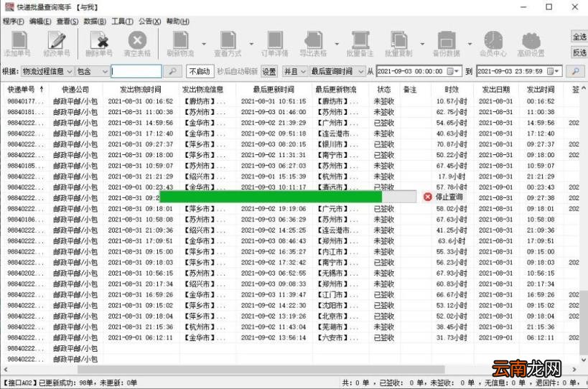This screenshot has height=389, width=588.
Task: Click the 设置 button
Action: (269, 71)
